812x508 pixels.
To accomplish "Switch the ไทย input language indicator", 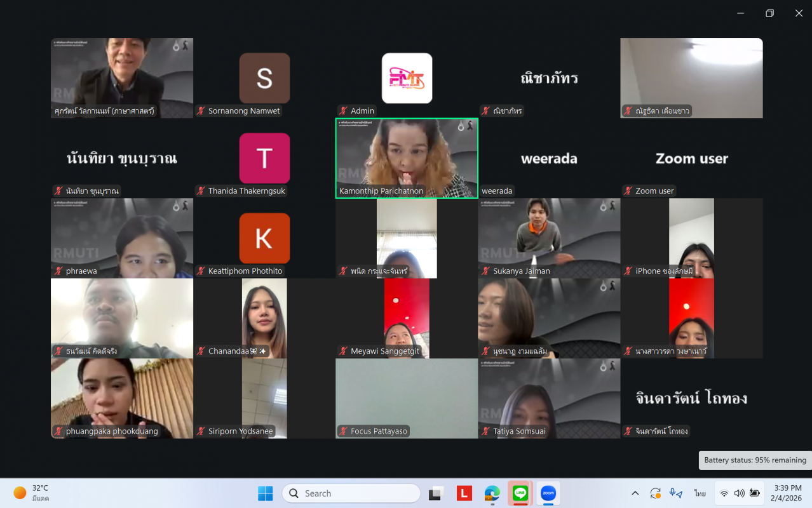I will pos(700,493).
